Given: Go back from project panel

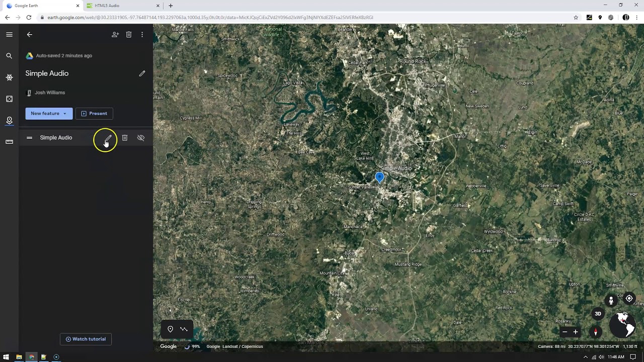Looking at the screenshot, I should coord(30,35).
